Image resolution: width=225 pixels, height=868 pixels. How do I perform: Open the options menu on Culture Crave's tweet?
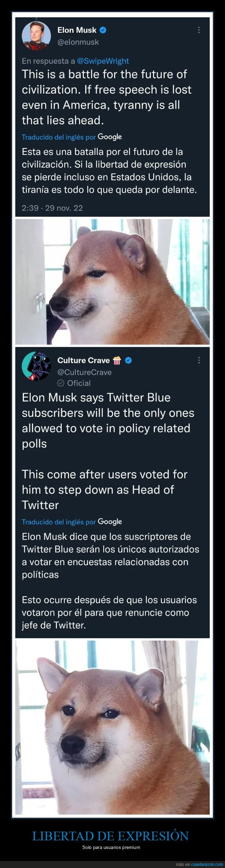199,360
